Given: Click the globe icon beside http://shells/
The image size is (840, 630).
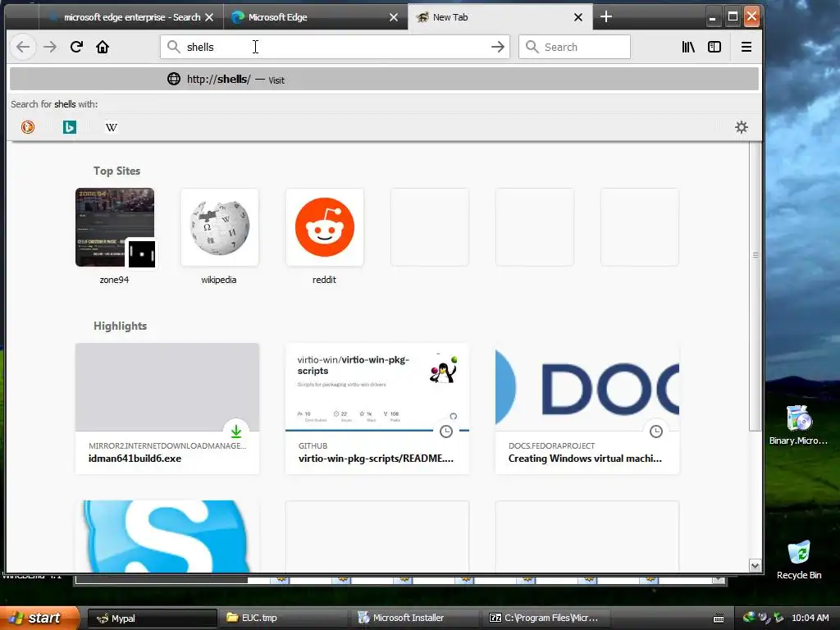Looking at the screenshot, I should pos(174,80).
